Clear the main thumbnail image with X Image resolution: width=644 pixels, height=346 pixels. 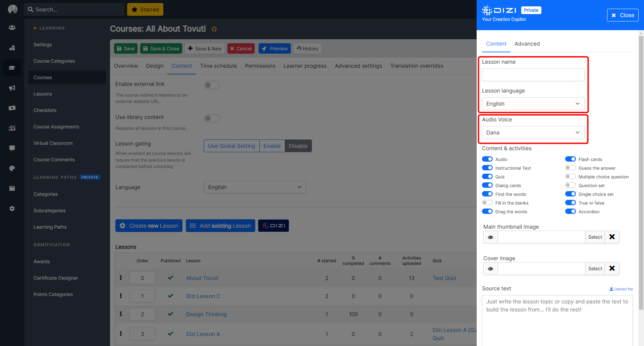612,237
